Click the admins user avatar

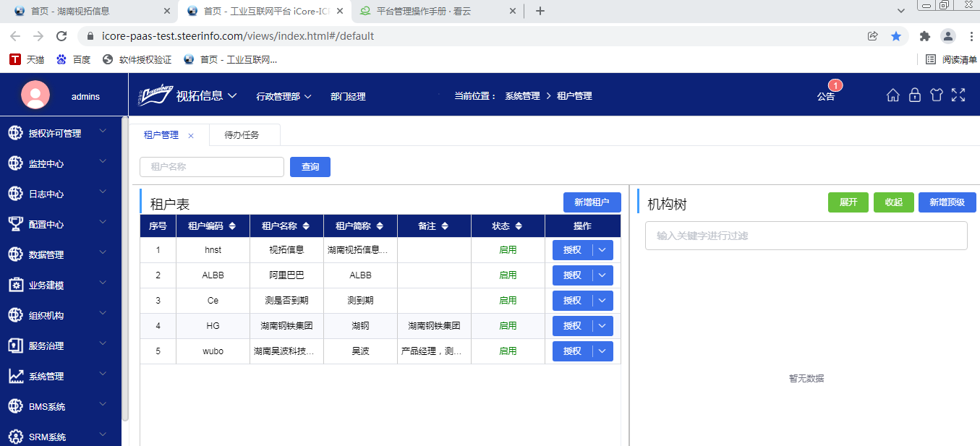pyautogui.click(x=35, y=95)
